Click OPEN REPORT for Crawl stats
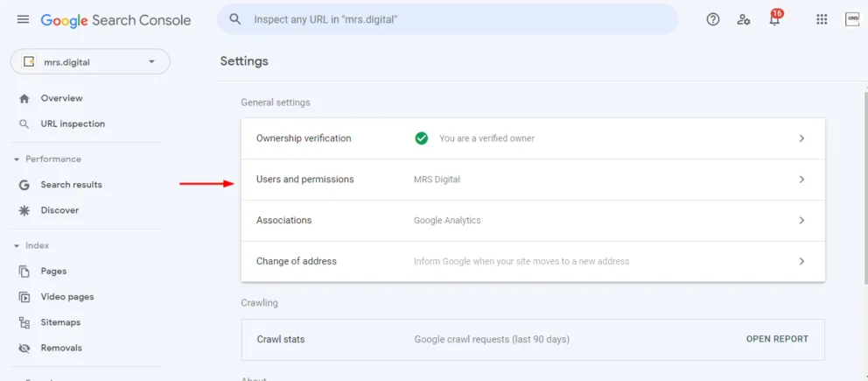Viewport: 868px width, 381px height. pyautogui.click(x=777, y=339)
